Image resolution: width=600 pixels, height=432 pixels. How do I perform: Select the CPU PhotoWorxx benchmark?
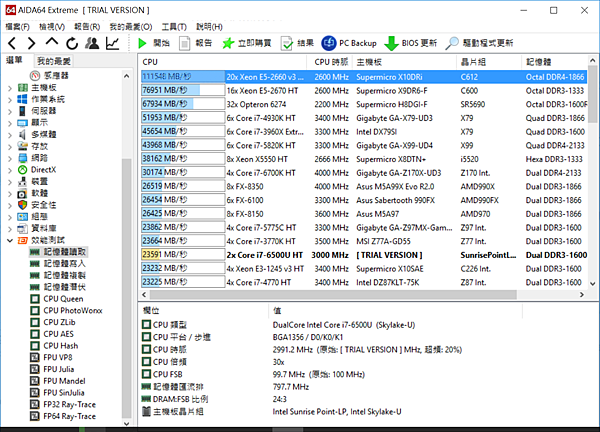(66, 311)
